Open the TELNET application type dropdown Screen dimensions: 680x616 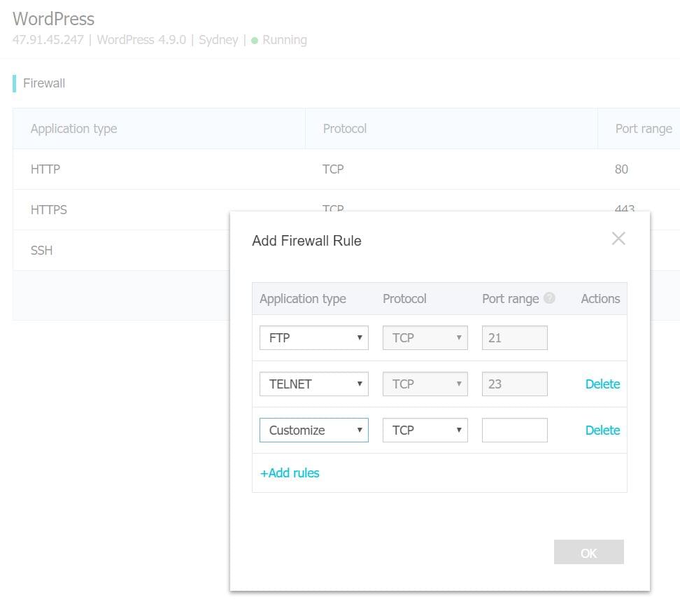pos(313,384)
